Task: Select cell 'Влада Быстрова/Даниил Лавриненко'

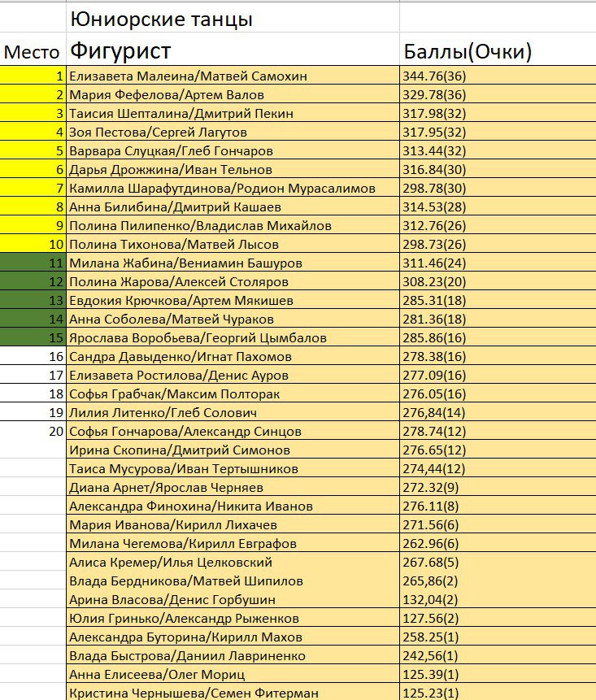Action: tap(233, 656)
